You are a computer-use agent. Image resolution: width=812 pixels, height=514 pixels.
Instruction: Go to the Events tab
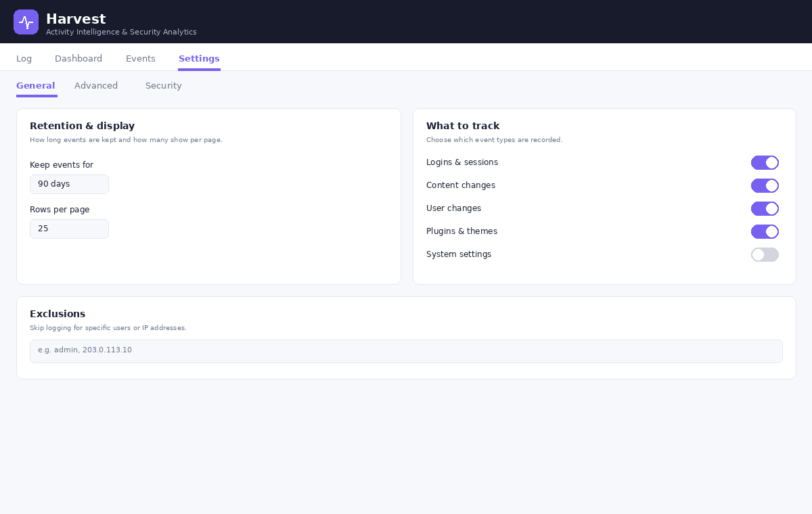[x=141, y=59]
